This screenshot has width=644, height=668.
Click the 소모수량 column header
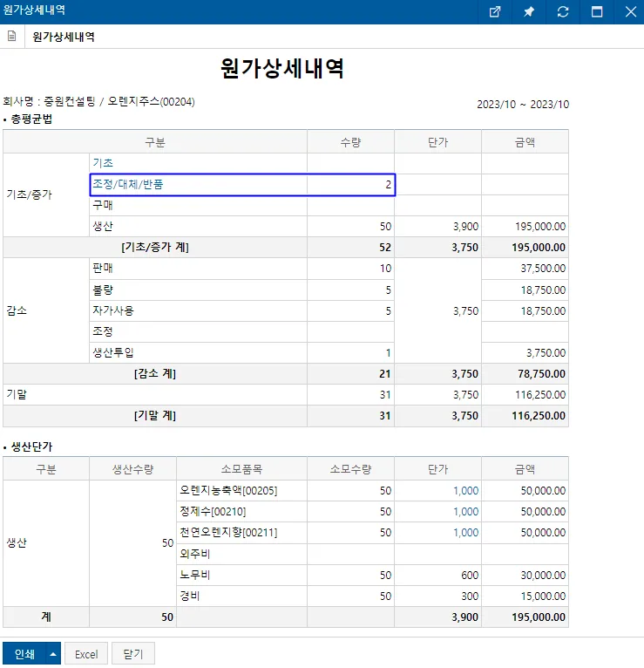350,469
